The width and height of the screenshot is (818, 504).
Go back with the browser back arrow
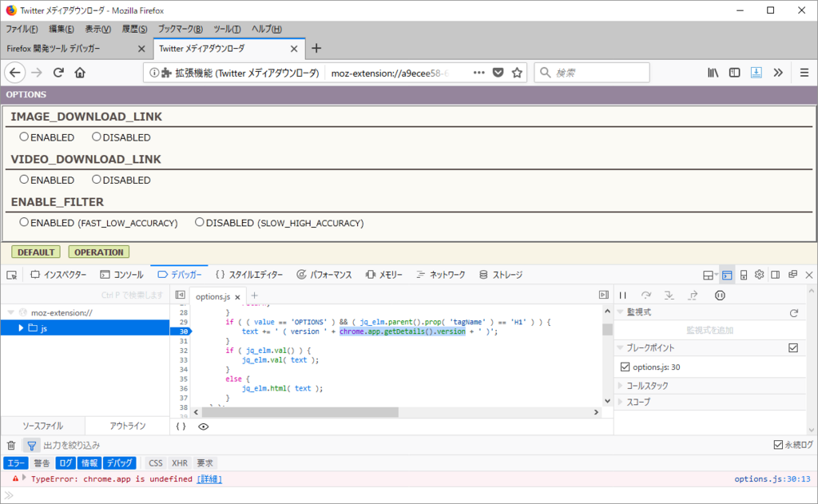[x=15, y=73]
